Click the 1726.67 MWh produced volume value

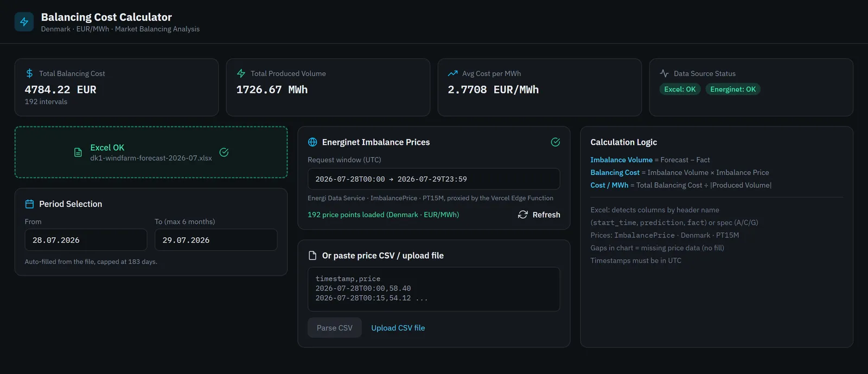[x=272, y=90]
